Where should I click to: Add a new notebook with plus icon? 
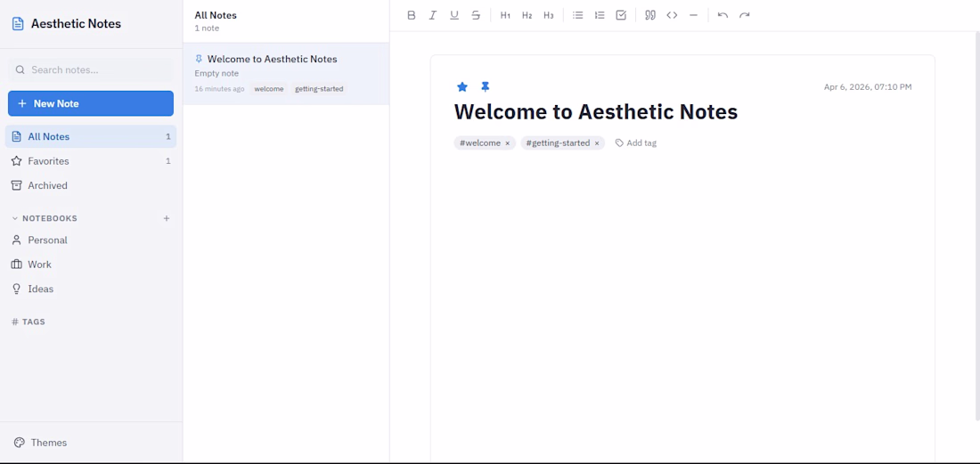click(167, 218)
